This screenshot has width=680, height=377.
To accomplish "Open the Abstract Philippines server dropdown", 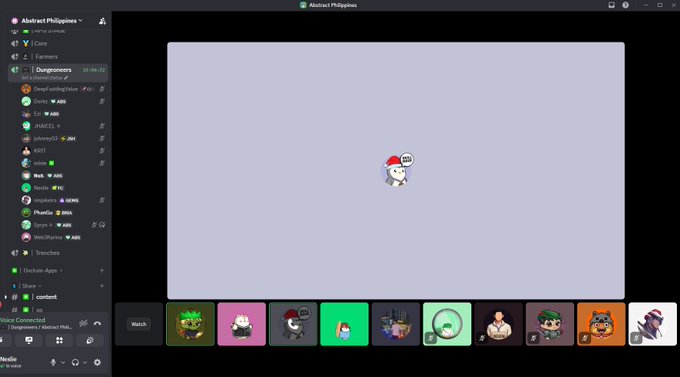I will tap(52, 20).
